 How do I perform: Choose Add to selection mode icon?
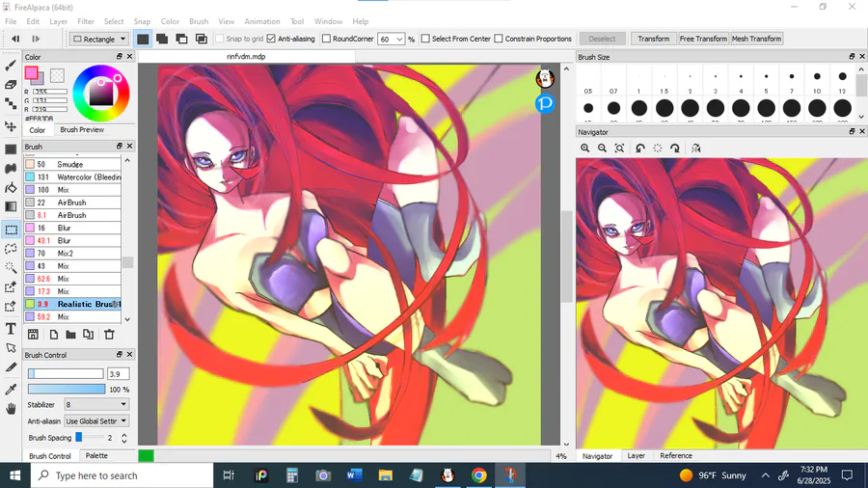point(162,39)
